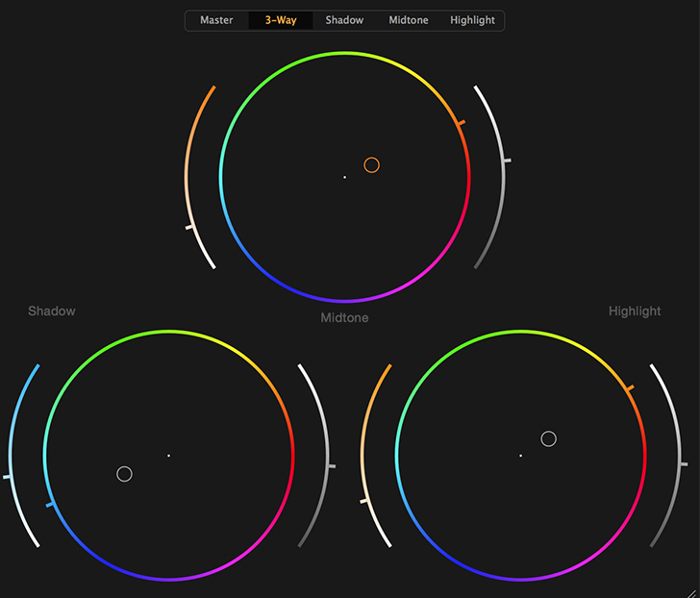The height and width of the screenshot is (598, 700).
Task: Click the Highlight saturation arc handle
Action: (x=363, y=501)
